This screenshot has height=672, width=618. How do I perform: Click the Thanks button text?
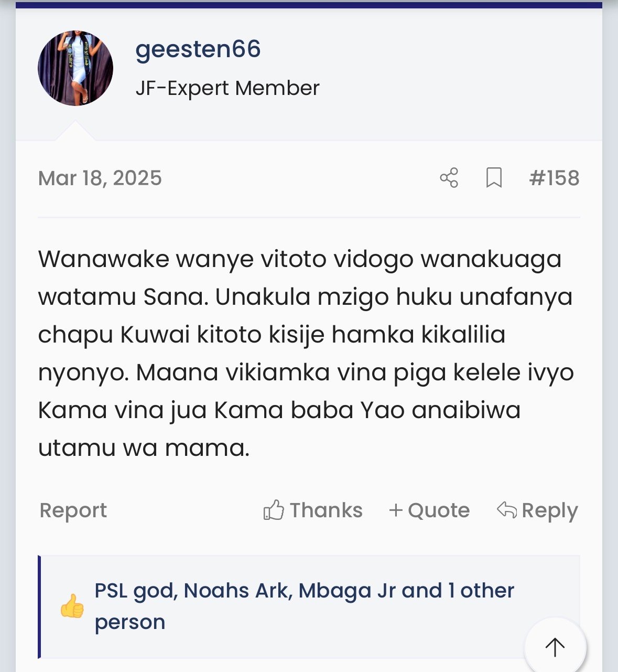point(326,510)
